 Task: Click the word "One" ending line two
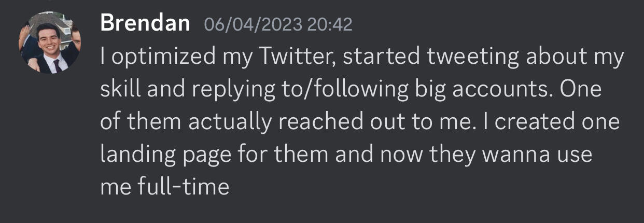(x=581, y=90)
